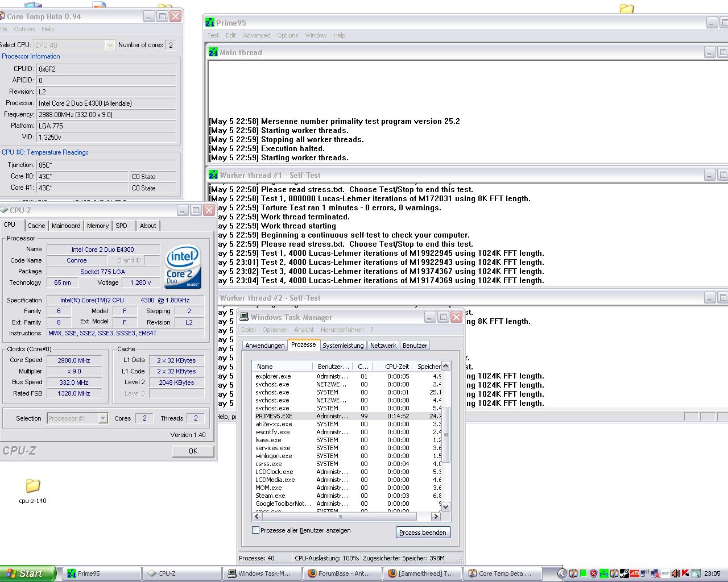The image size is (728, 582).
Task: Click the Start button
Action: pos(28,573)
